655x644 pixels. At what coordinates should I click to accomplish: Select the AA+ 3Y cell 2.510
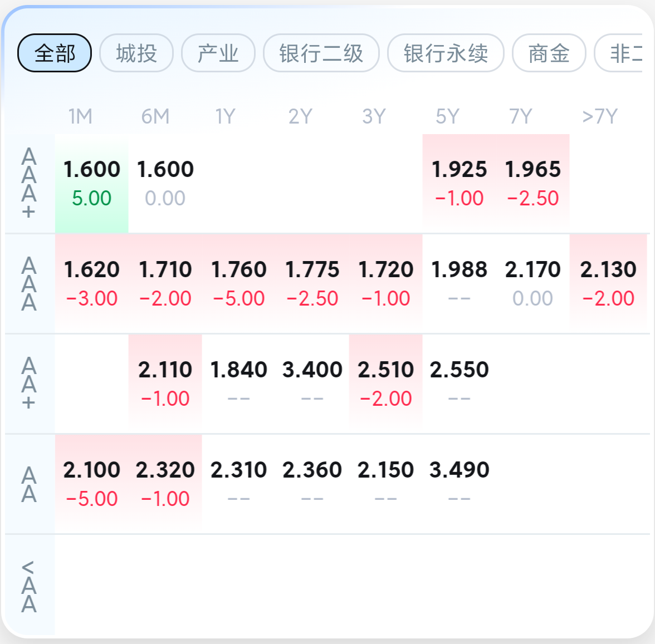click(x=385, y=384)
